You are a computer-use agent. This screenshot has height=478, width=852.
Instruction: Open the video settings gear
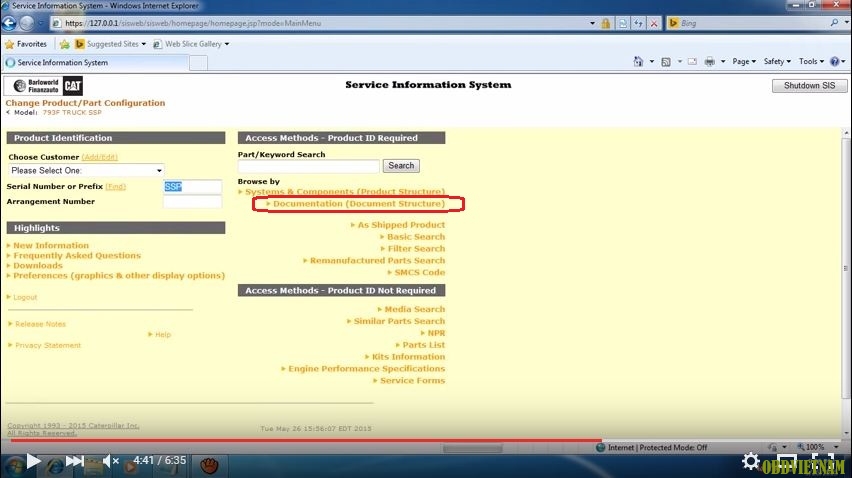[750, 461]
